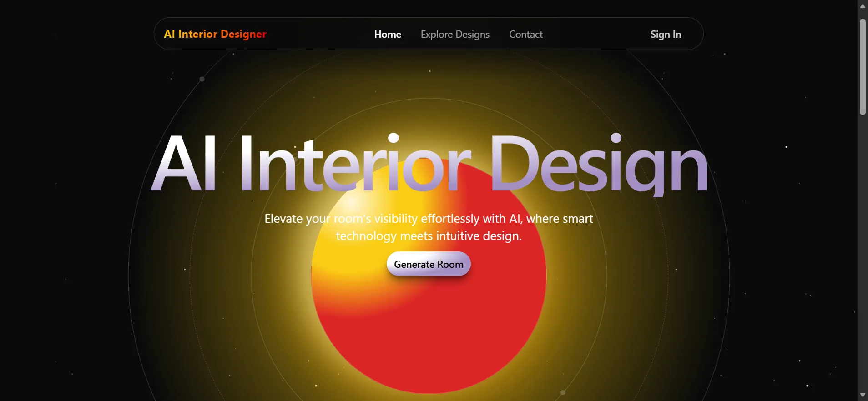Click the Sign In button
Image resolution: width=868 pixels, height=401 pixels.
pyautogui.click(x=666, y=34)
